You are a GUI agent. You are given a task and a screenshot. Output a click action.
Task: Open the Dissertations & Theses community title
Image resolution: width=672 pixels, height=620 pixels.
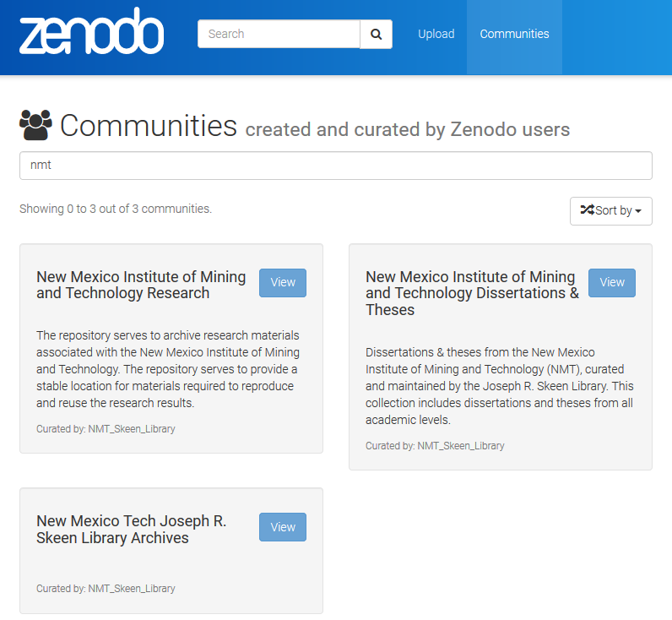tap(472, 293)
